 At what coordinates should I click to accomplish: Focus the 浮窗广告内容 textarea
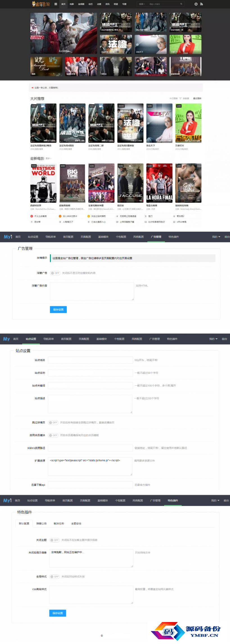coord(92,291)
